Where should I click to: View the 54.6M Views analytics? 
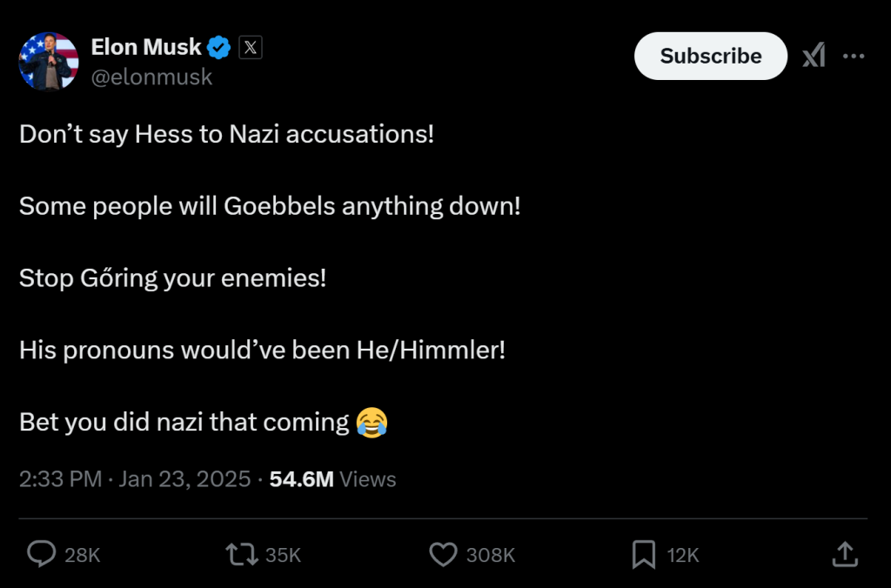[332, 479]
